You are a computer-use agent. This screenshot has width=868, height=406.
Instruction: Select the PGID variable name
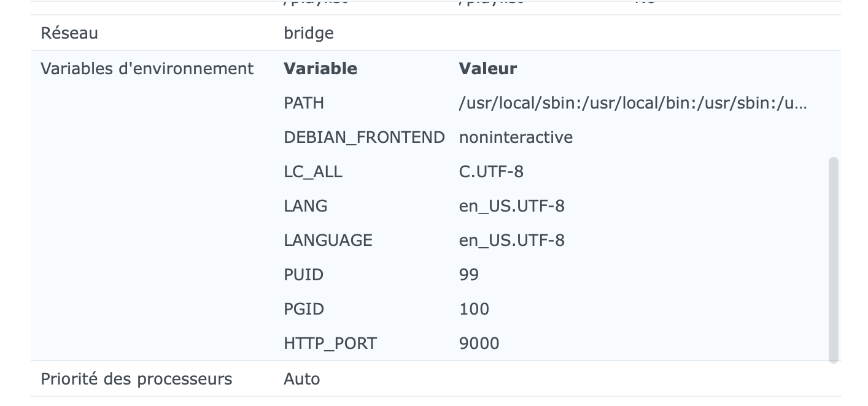(303, 309)
